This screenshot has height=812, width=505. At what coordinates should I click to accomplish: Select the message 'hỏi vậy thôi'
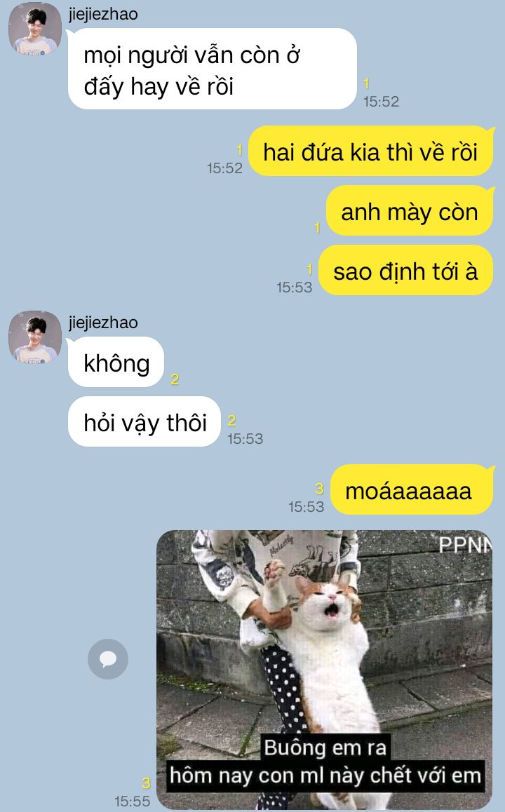coord(144,422)
